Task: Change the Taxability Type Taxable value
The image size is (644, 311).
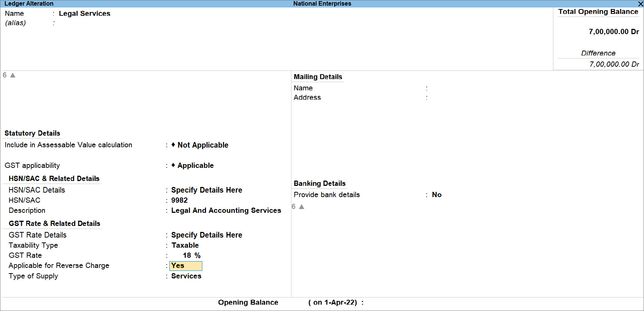Action: tap(185, 245)
